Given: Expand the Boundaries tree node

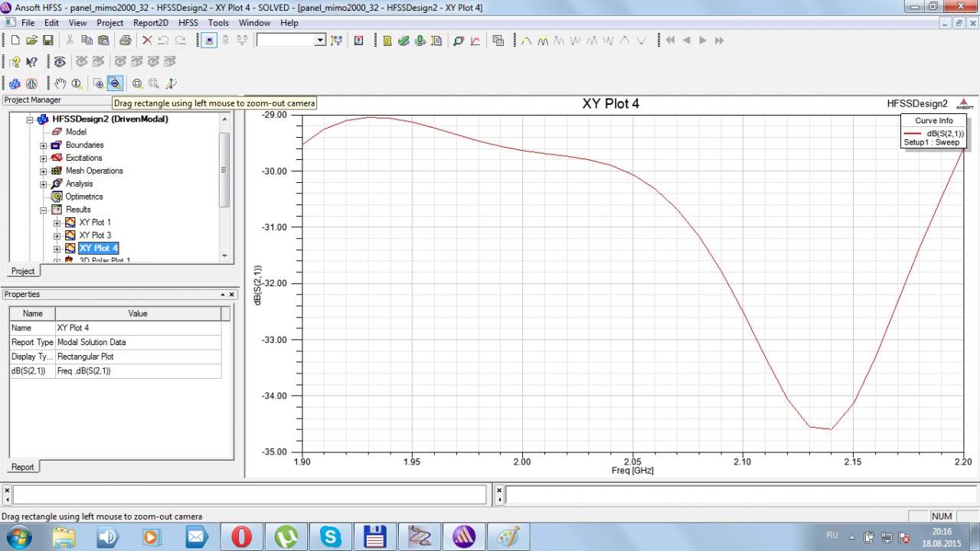Looking at the screenshot, I should (x=44, y=145).
